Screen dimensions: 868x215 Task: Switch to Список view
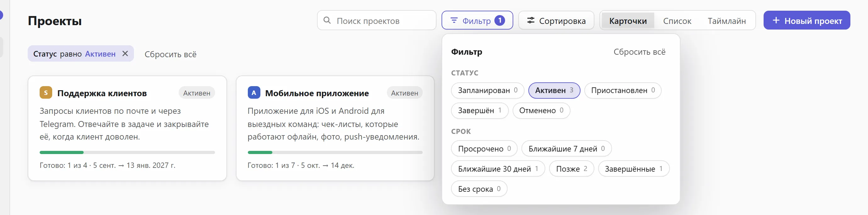click(677, 20)
